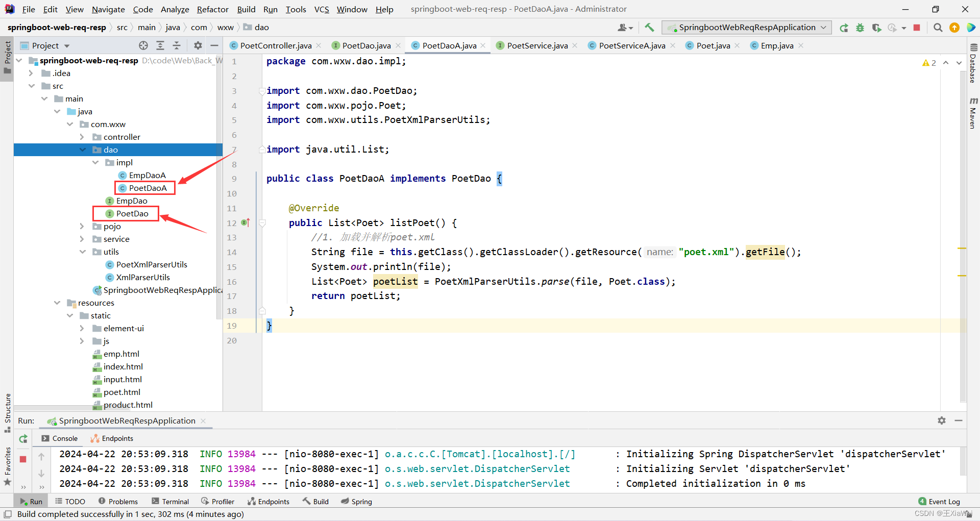
Task: Go to next highlighted error arrow
Action: [x=959, y=62]
